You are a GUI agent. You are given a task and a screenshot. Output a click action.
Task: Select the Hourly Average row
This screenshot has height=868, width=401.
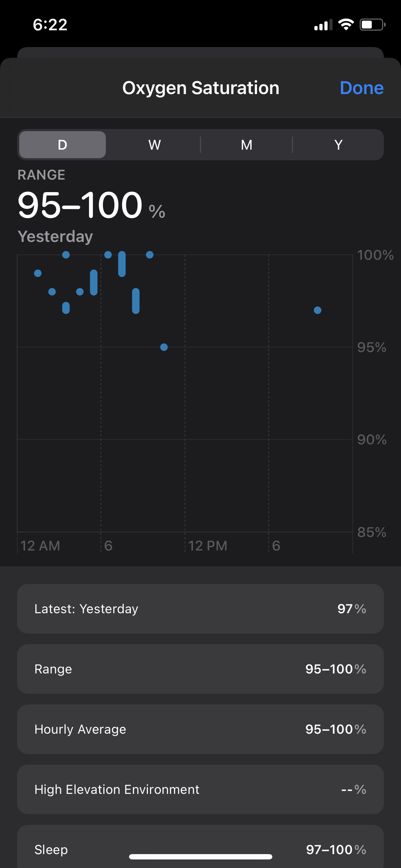pos(200,729)
